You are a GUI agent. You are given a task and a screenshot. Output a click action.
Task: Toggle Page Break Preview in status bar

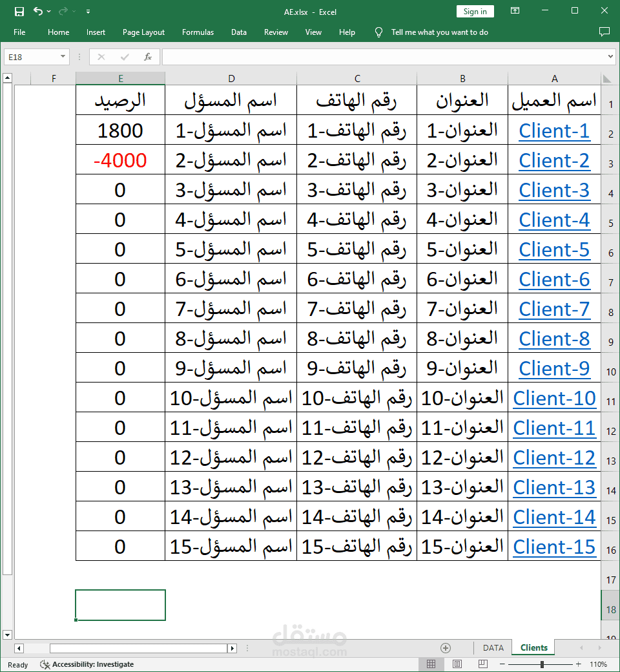coord(482,664)
